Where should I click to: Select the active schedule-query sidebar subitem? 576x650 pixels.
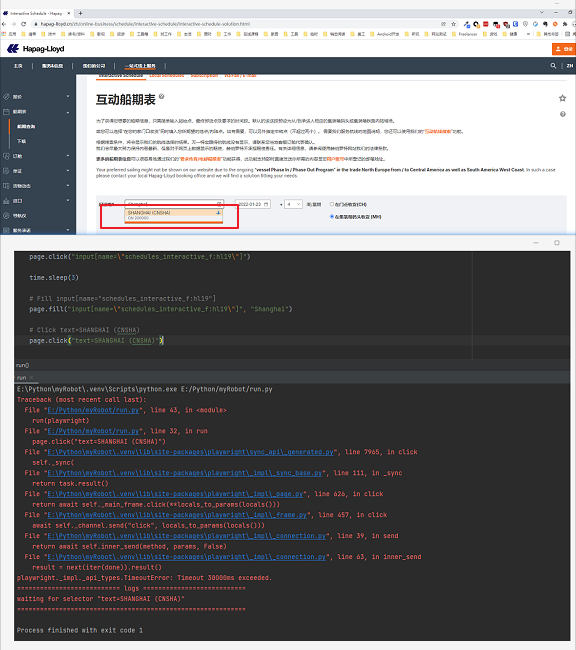click(x=26, y=126)
